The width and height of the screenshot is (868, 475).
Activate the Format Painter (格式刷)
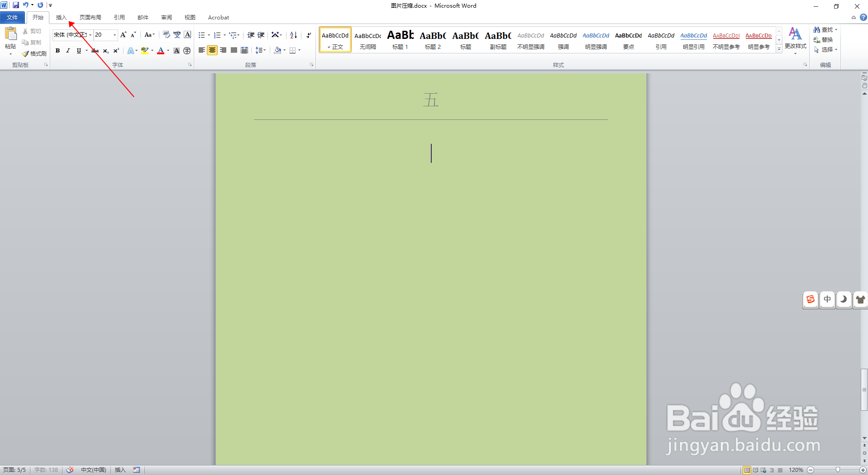[x=34, y=53]
